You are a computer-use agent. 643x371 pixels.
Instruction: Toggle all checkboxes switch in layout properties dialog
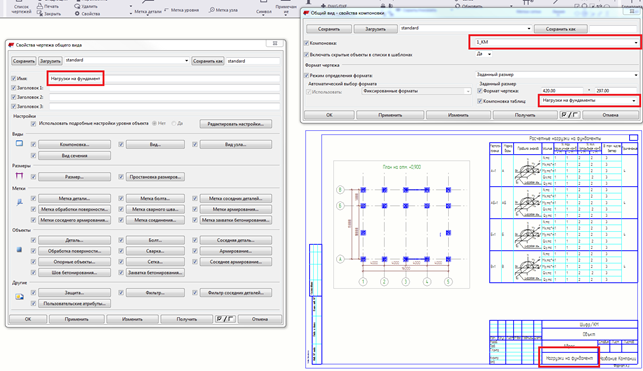(570, 115)
